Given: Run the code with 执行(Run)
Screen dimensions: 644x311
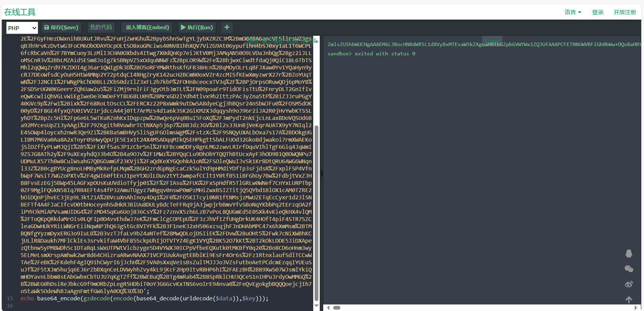Looking at the screenshot, I should coord(197,27).
